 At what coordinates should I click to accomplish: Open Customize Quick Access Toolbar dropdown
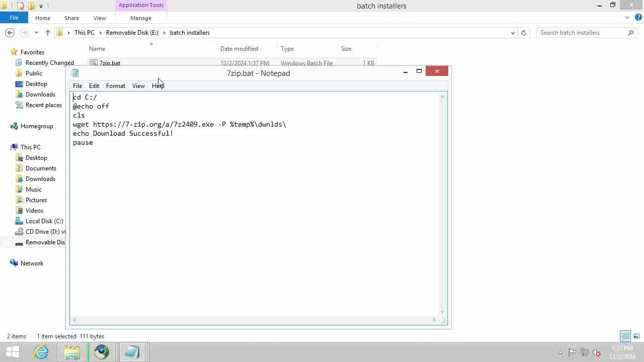41,6
